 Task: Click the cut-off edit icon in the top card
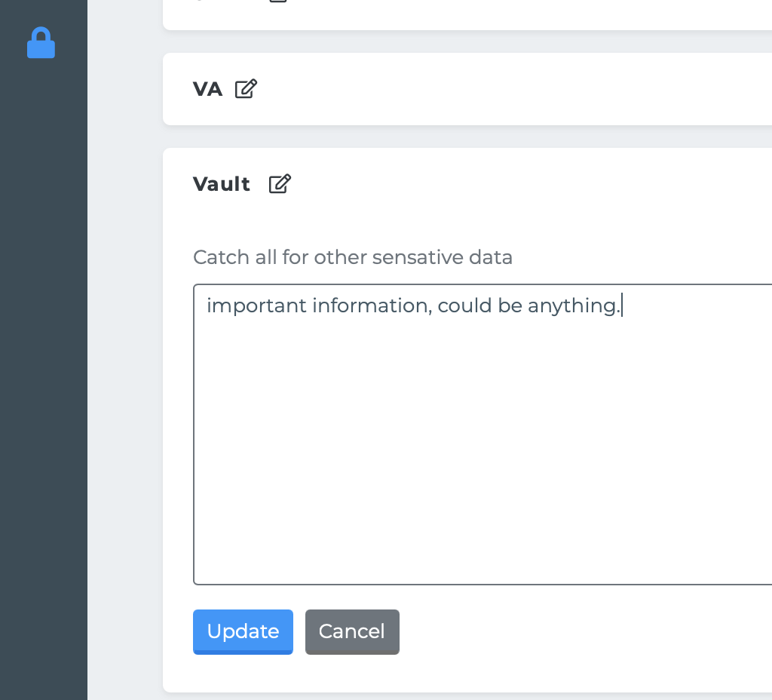(x=278, y=1)
